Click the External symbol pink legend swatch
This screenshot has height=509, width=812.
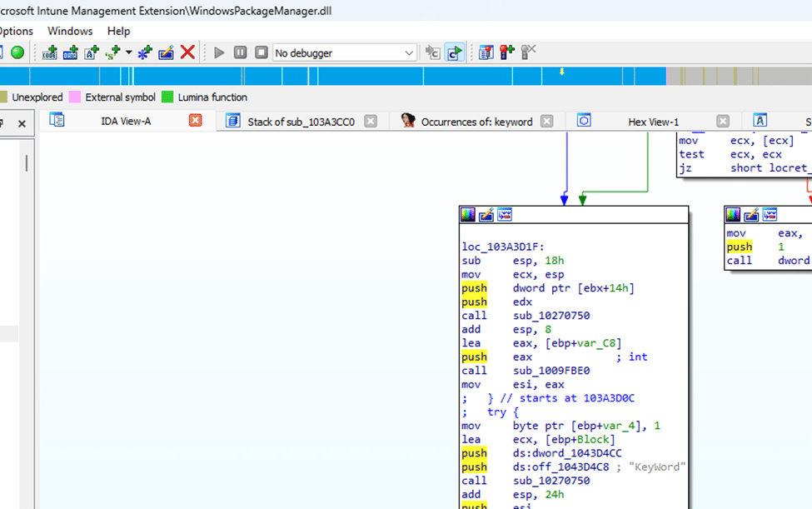coord(75,97)
